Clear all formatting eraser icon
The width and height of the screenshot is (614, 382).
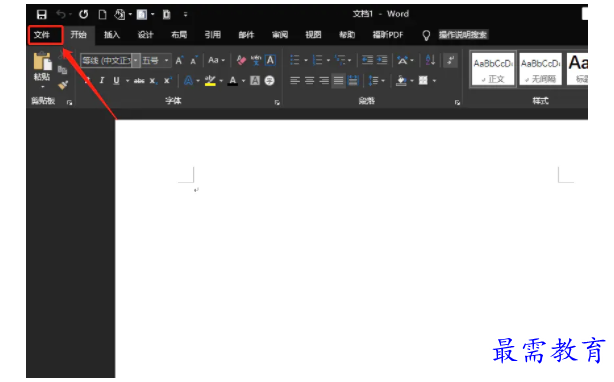click(241, 60)
